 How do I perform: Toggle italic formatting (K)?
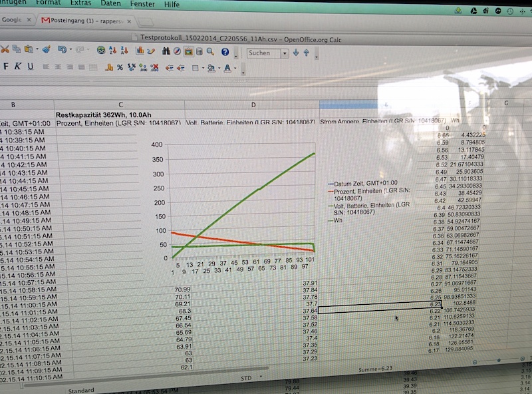click(x=18, y=67)
